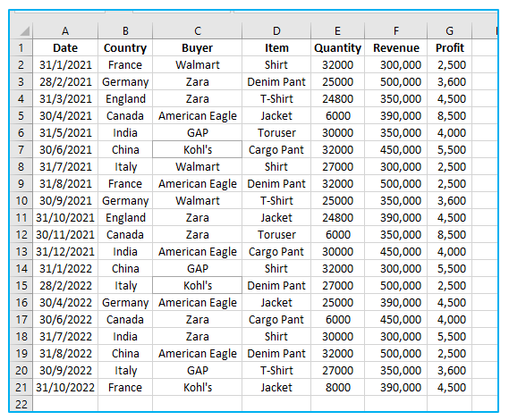This screenshot has width=509, height=420.
Task: Click India cell in row 6
Action: [x=125, y=132]
